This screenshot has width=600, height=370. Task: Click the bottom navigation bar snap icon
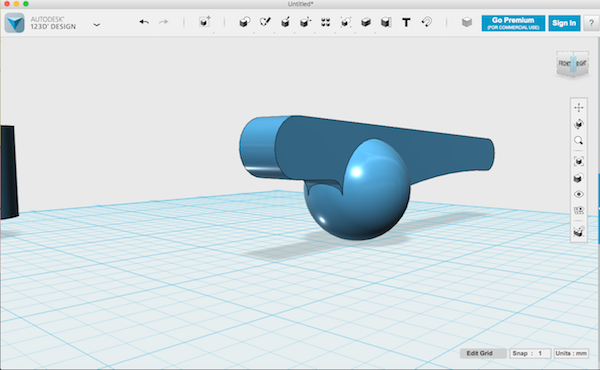point(579,231)
